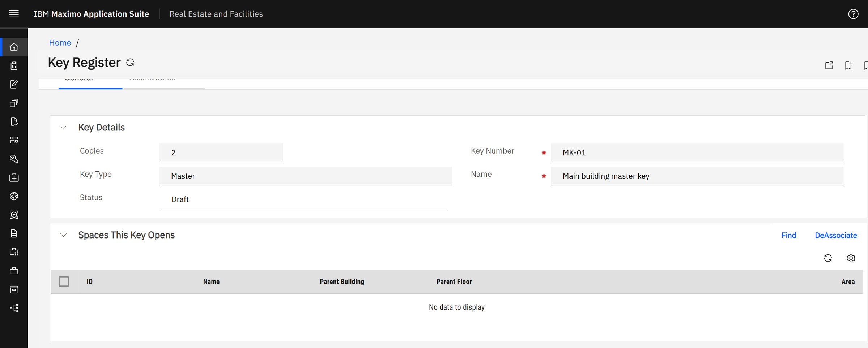Open the help question-mark icon
868x348 pixels.
point(853,14)
